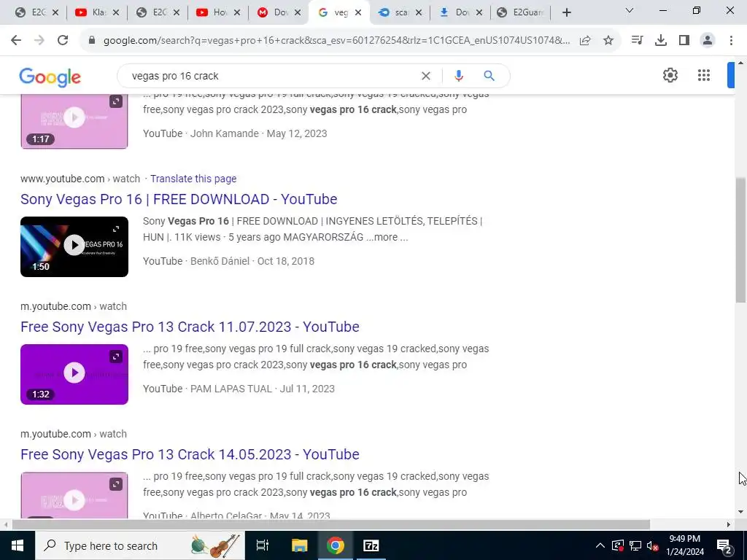This screenshot has width=747, height=560.
Task: View site information lock icon
Action: pos(92,41)
